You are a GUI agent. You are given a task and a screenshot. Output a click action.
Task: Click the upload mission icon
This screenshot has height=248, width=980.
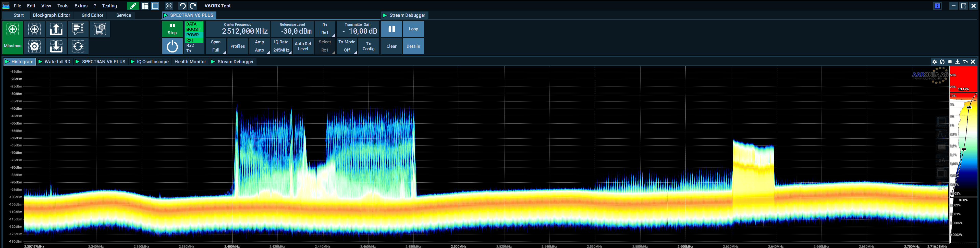click(x=56, y=29)
